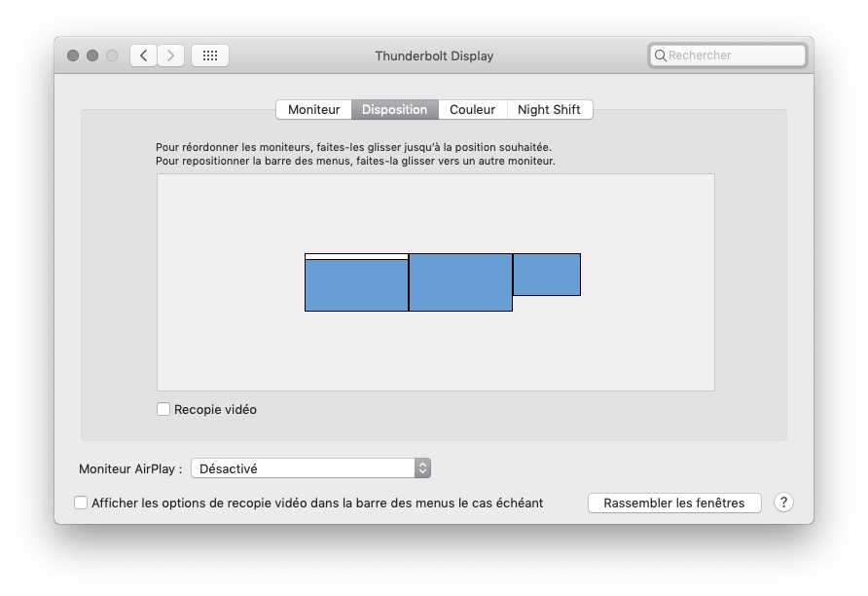
Task: Select the Disposition tab
Action: (395, 110)
